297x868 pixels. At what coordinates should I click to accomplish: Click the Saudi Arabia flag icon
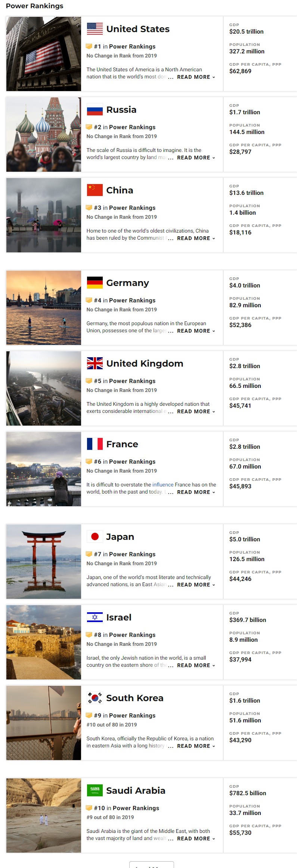click(95, 790)
